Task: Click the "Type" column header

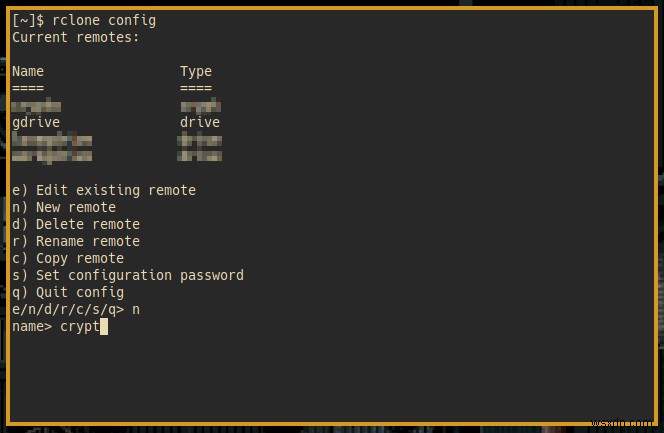Action: pos(196,71)
